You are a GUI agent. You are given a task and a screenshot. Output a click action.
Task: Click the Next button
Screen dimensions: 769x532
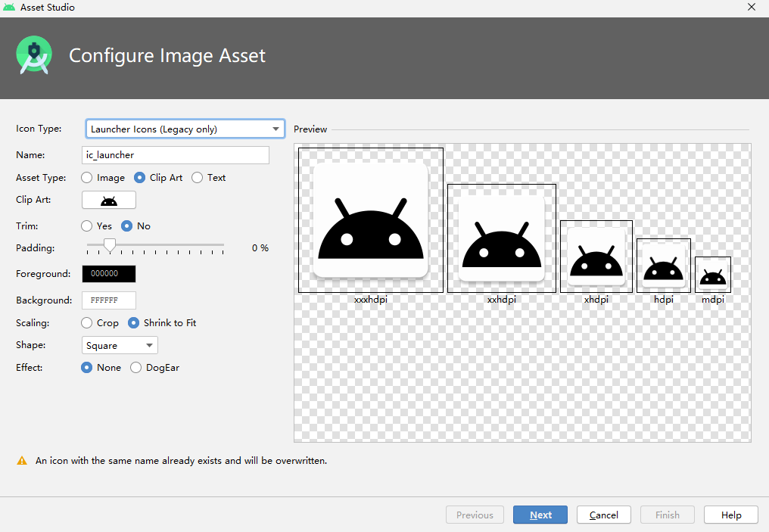click(x=540, y=515)
